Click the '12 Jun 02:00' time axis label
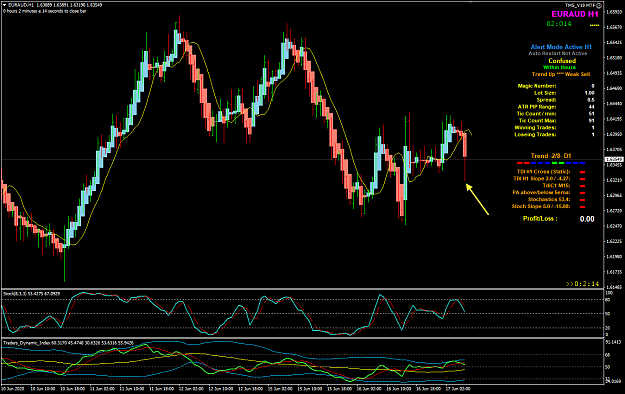The width and height of the screenshot is (625, 394). coord(191,388)
